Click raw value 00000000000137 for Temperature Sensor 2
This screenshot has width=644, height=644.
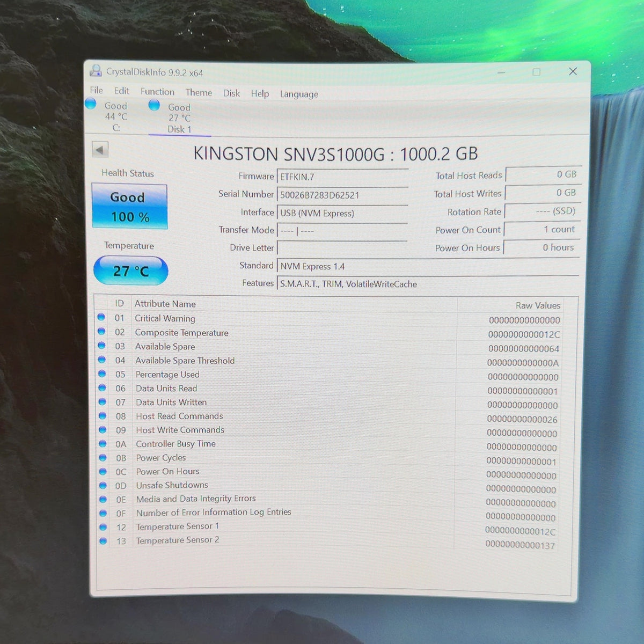(520, 545)
